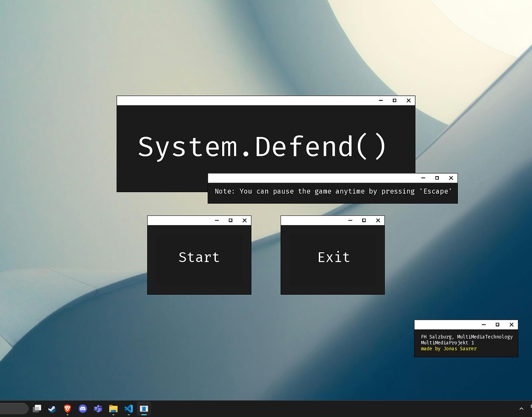This screenshot has width=532, height=417.
Task: Maximize the Start window
Action: pyautogui.click(x=231, y=220)
